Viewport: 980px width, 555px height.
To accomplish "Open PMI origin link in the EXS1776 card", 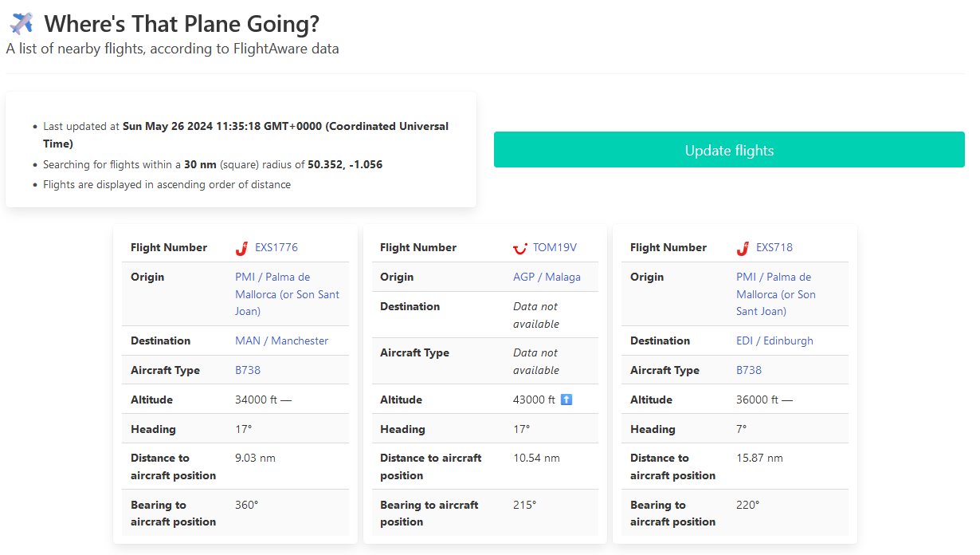I will [x=287, y=294].
